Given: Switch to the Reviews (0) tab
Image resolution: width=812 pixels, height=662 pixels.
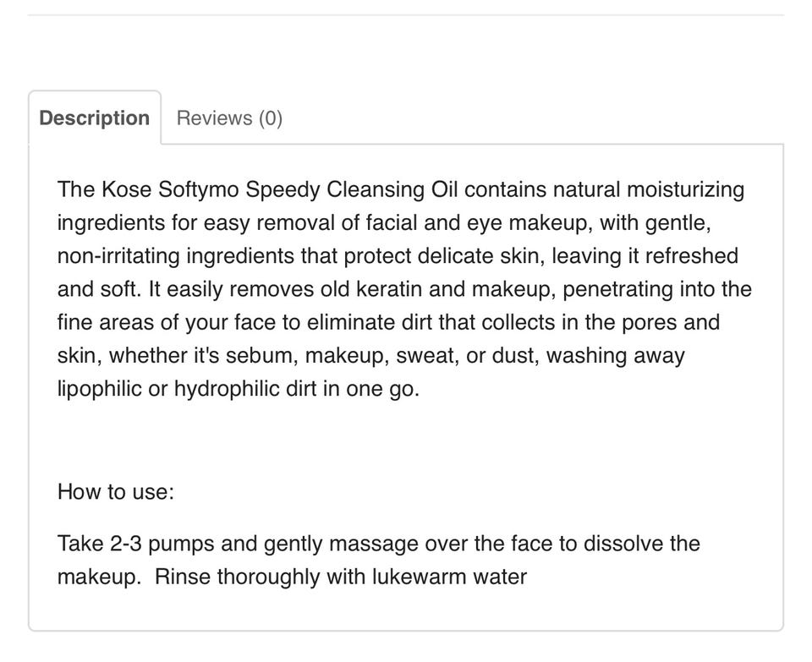Looking at the screenshot, I should [229, 118].
